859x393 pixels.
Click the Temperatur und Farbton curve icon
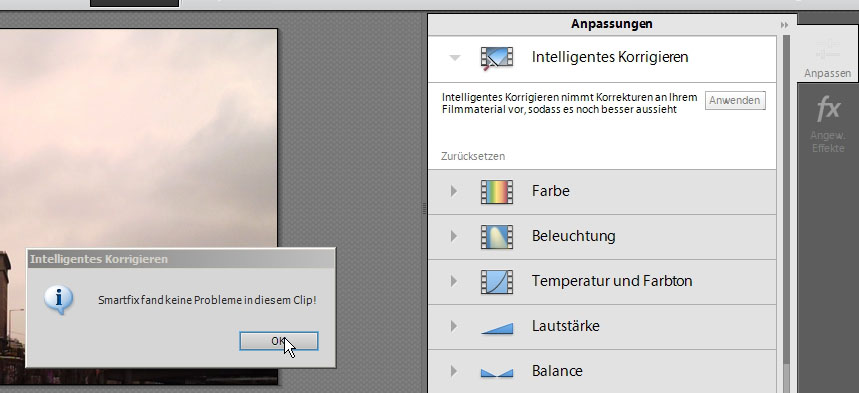497,281
